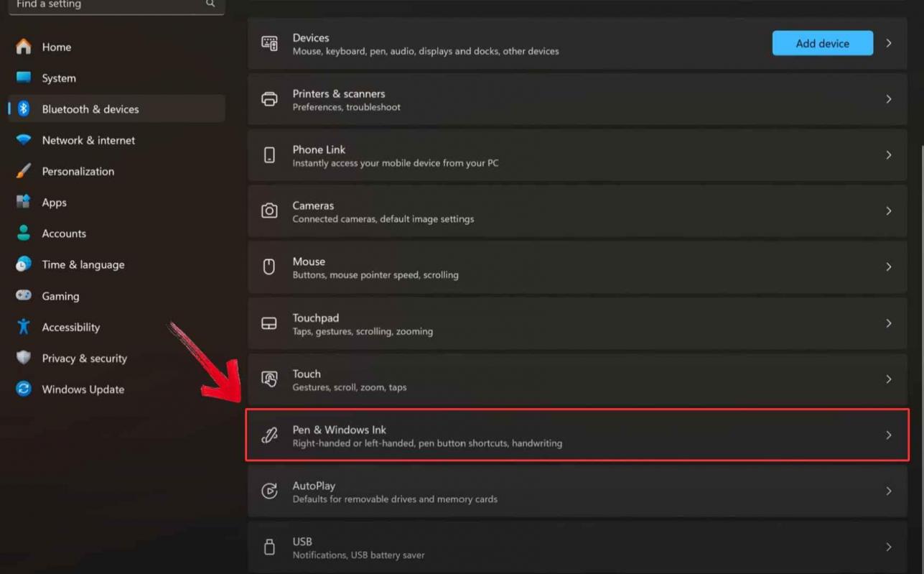Viewport: 924px width, 574px height.
Task: Click the USB drive icon
Action: pyautogui.click(x=269, y=547)
